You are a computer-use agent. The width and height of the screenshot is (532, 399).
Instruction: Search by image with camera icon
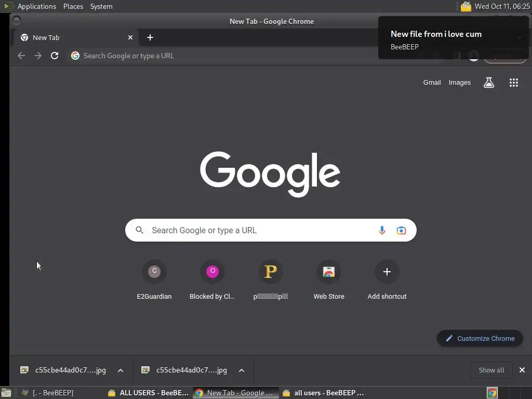tap(401, 230)
